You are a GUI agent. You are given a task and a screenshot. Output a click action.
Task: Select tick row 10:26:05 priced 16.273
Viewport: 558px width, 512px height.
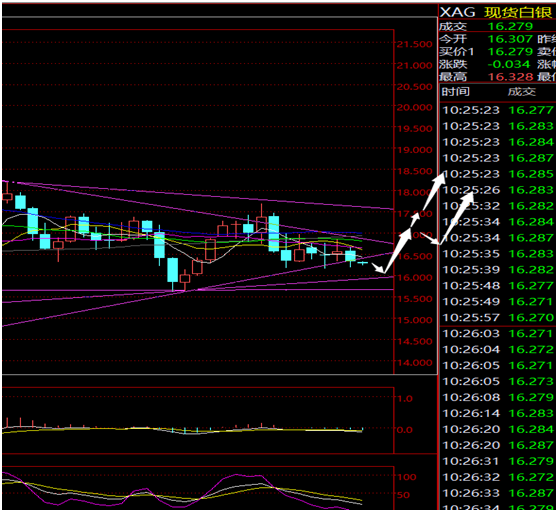pos(498,381)
